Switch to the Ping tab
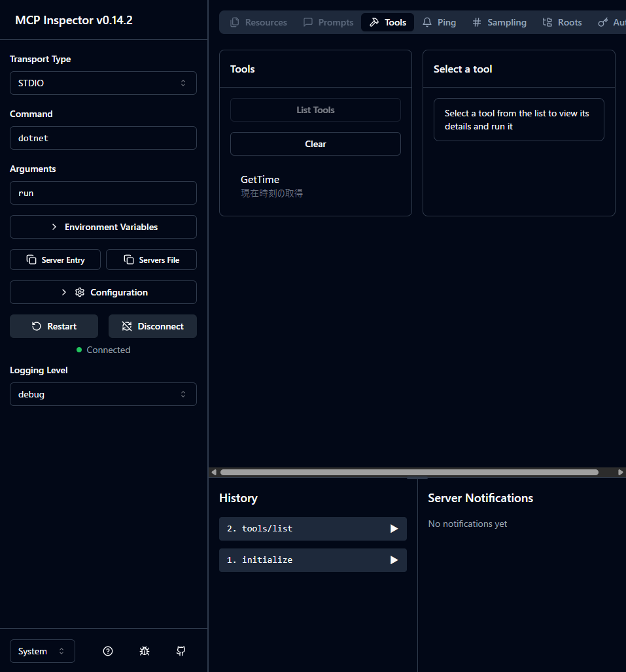The height and width of the screenshot is (672, 626). coord(440,22)
